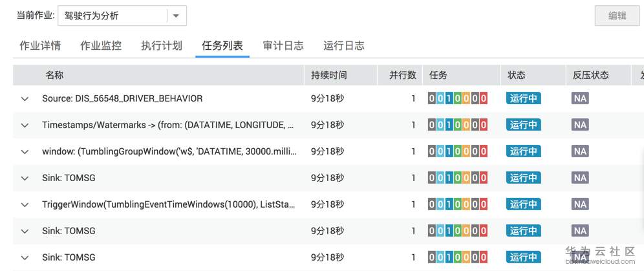Click the NA backpressure badge in Source row
This screenshot has width=644, height=271.
tap(580, 98)
